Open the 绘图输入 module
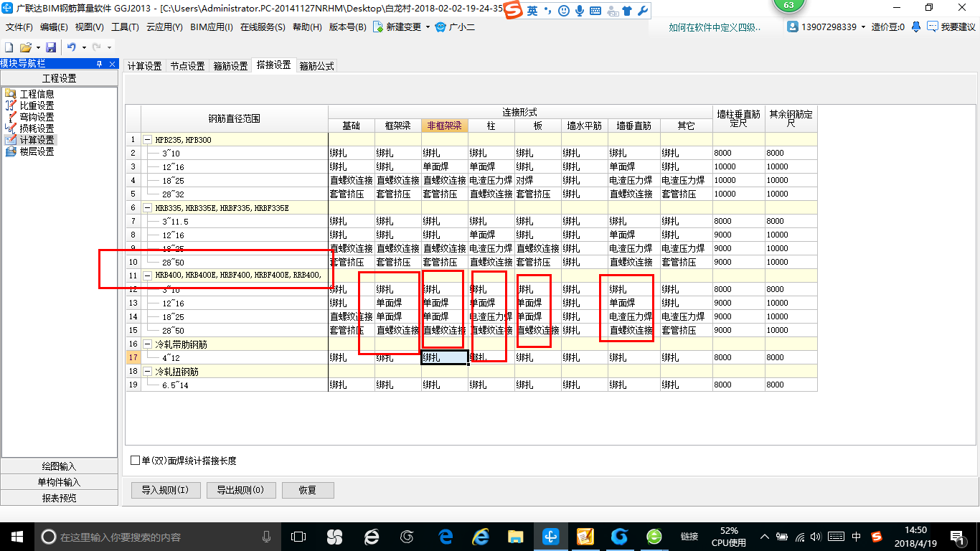The image size is (980, 551). tap(60, 466)
